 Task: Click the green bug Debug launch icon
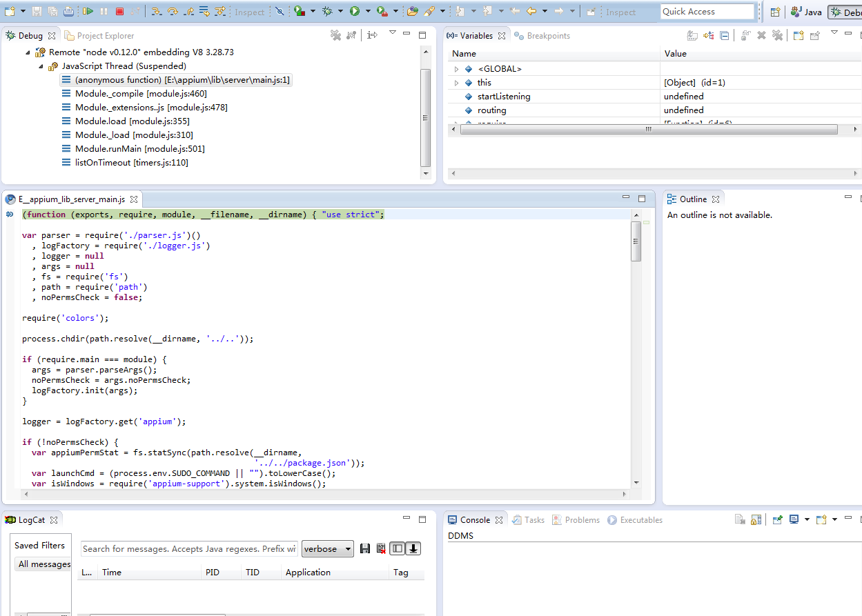click(x=327, y=11)
